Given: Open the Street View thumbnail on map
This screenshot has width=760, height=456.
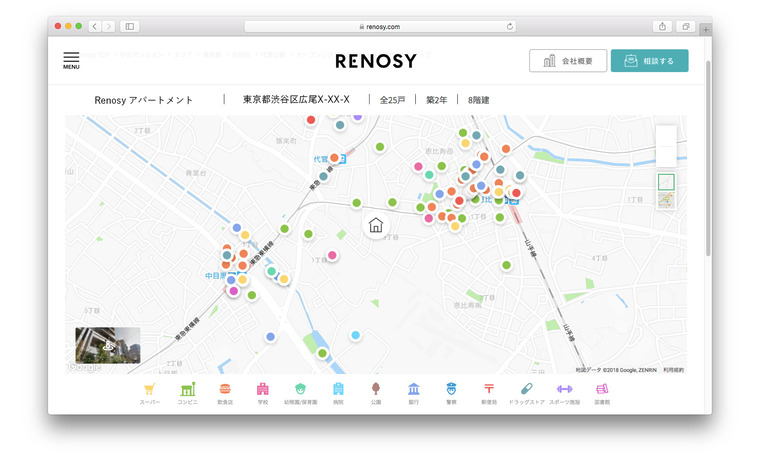Looking at the screenshot, I should pos(107,345).
